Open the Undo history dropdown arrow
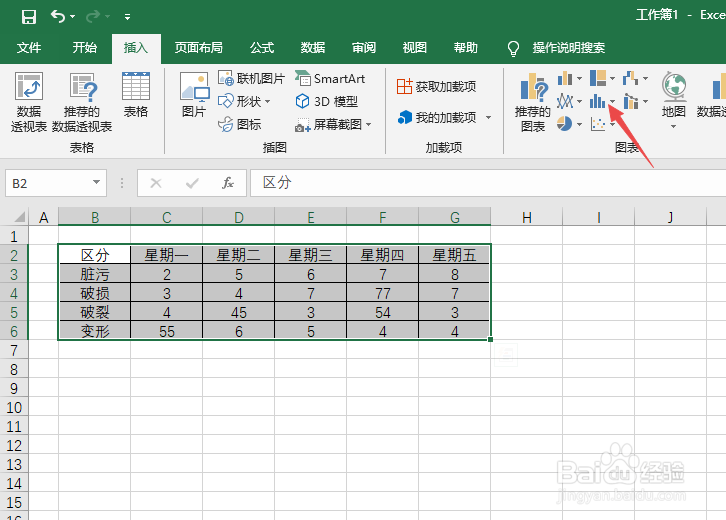Screen dimensions: 726x520 click(73, 17)
